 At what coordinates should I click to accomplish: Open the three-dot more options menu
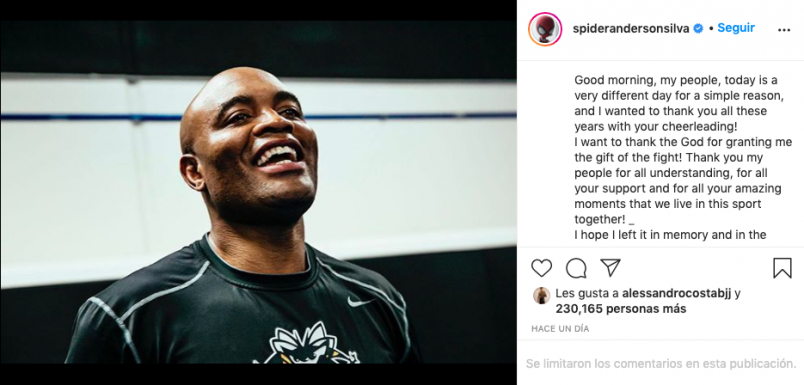784,30
